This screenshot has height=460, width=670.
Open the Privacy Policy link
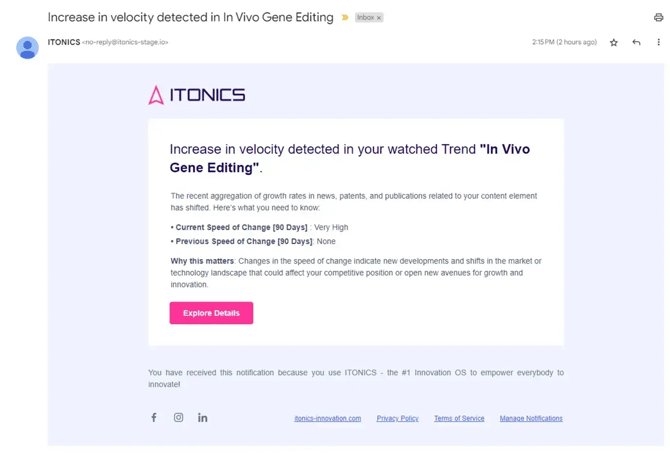point(397,419)
